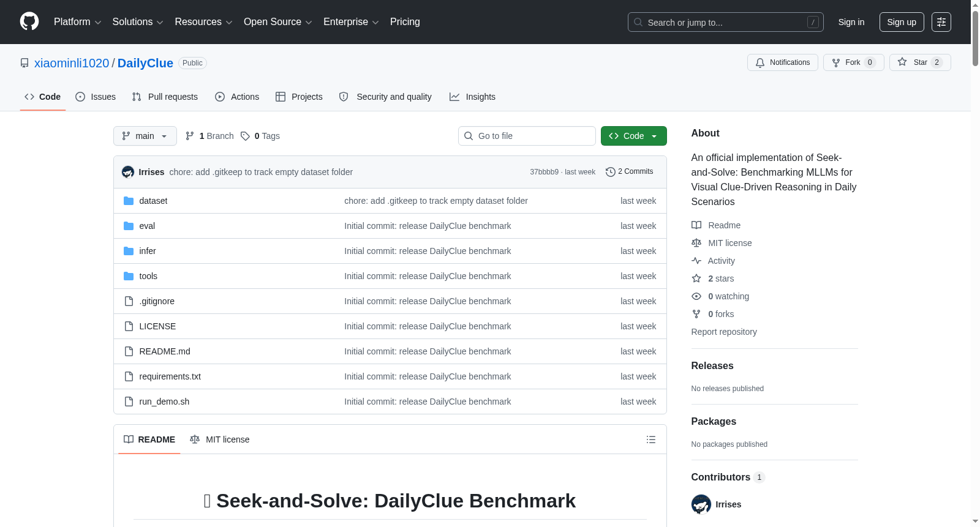Switch to the Issues tab

pos(96,97)
